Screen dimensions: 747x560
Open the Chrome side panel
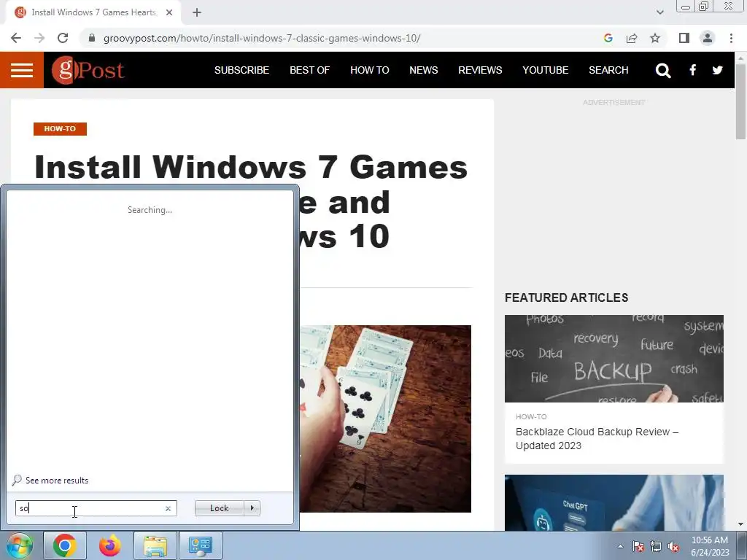click(x=684, y=38)
